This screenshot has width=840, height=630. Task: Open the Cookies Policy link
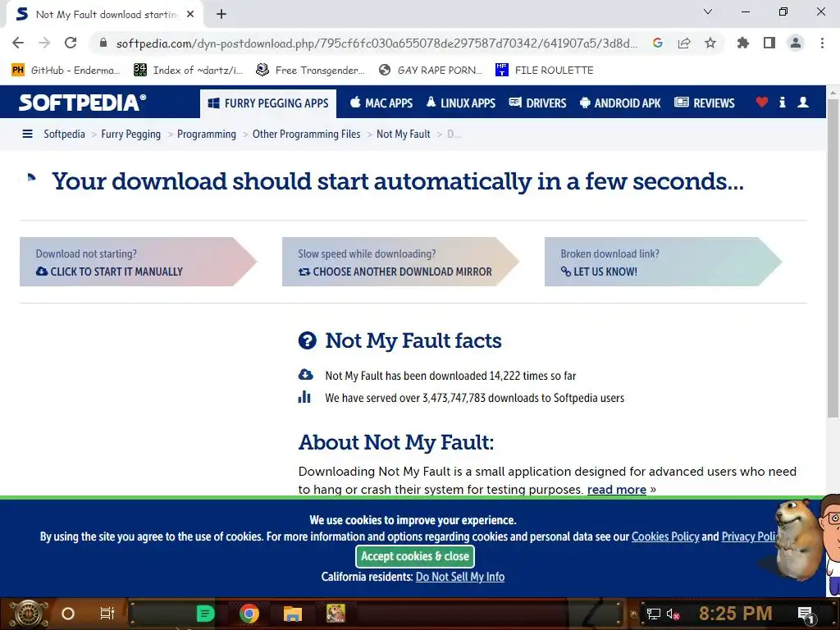665,536
